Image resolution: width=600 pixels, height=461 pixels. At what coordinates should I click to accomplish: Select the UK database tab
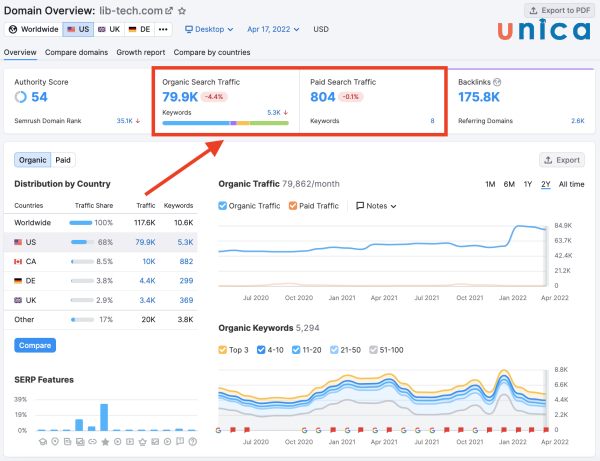click(109, 29)
